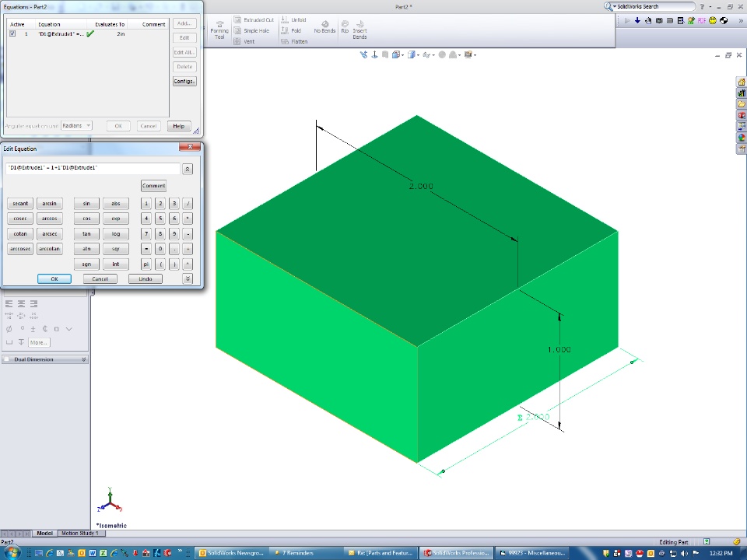747x560 pixels.
Task: Open the home icon in task pane
Action: click(742, 82)
